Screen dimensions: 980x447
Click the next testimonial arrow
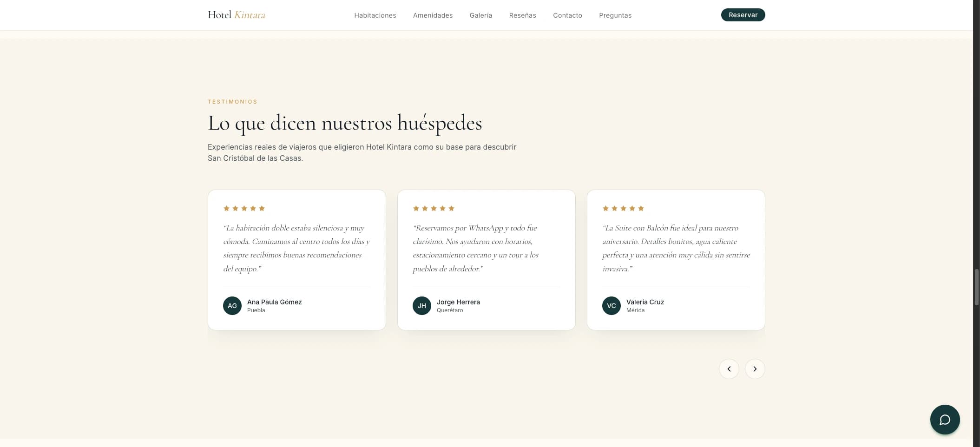click(755, 369)
